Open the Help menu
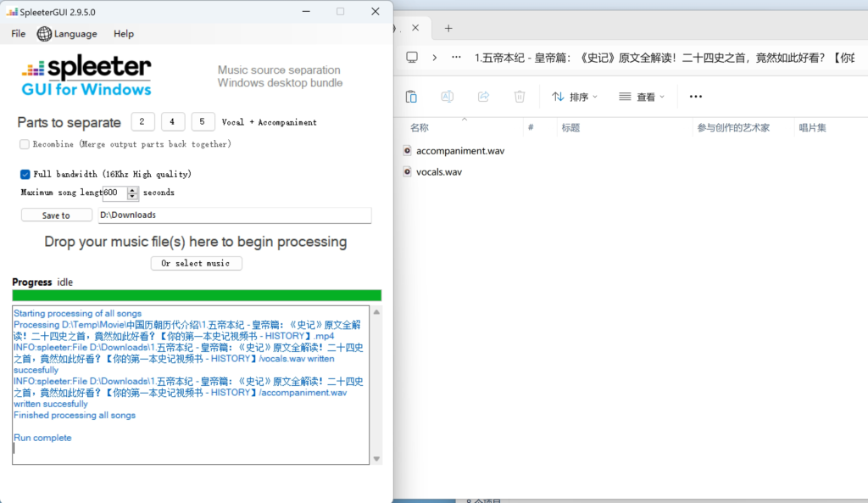 coord(124,34)
